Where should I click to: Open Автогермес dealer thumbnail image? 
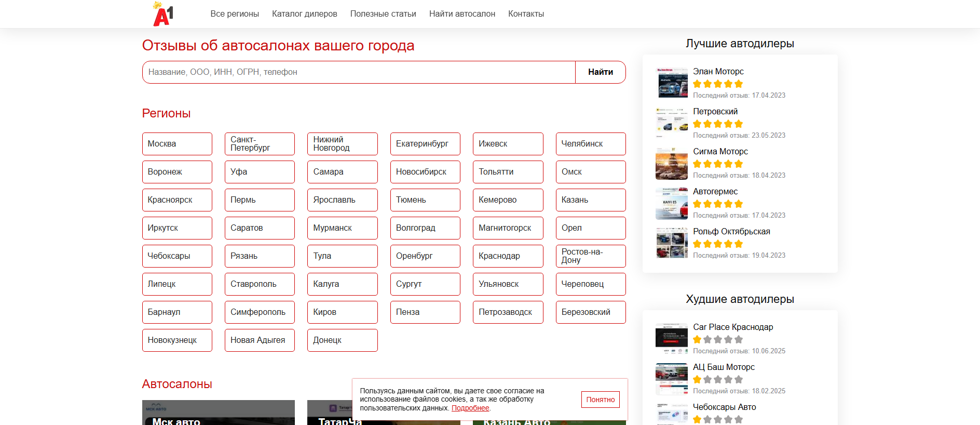click(672, 203)
